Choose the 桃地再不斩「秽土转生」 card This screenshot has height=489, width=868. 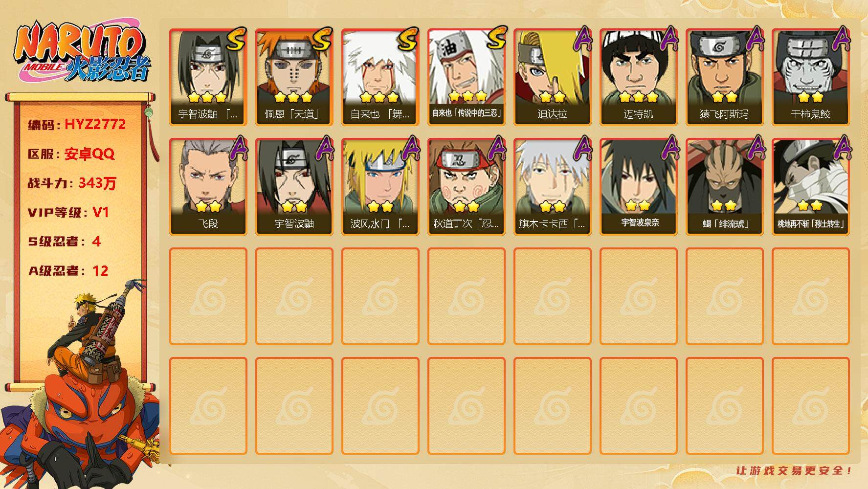pyautogui.click(x=810, y=187)
